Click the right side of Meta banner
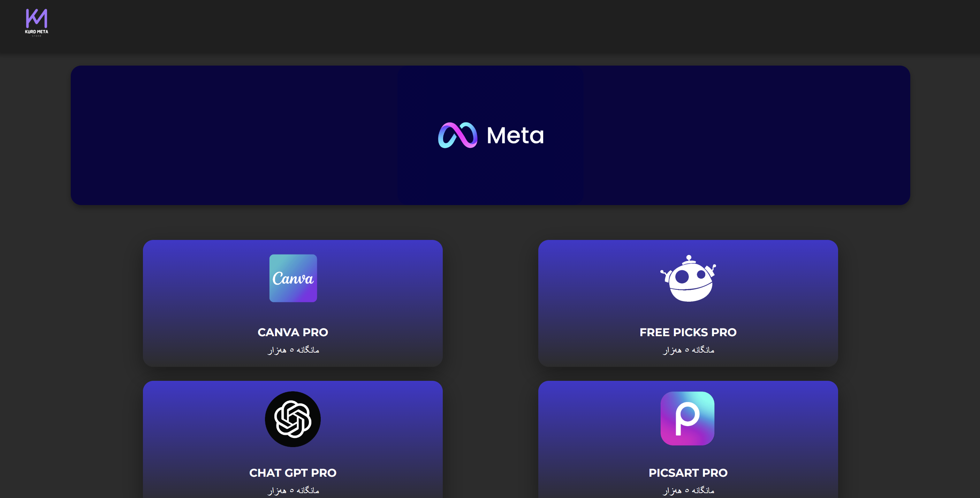Viewport: 980px width, 498px height. point(746,135)
